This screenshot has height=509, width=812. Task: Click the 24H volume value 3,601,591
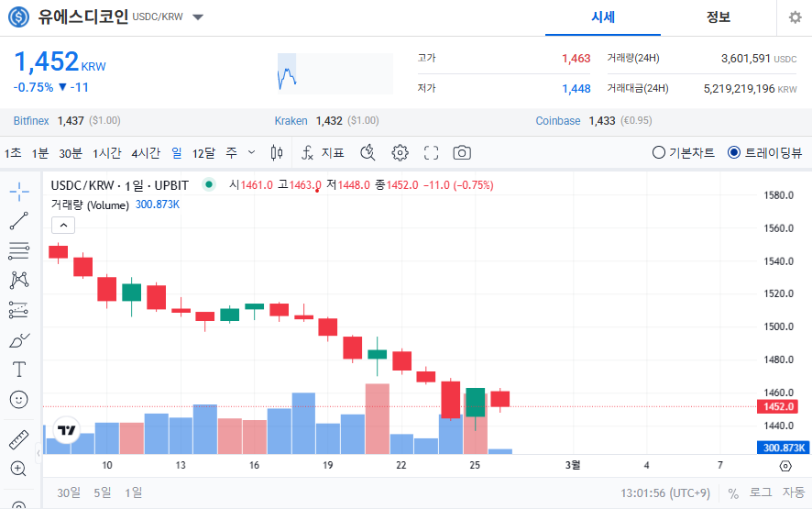pyautogui.click(x=746, y=59)
